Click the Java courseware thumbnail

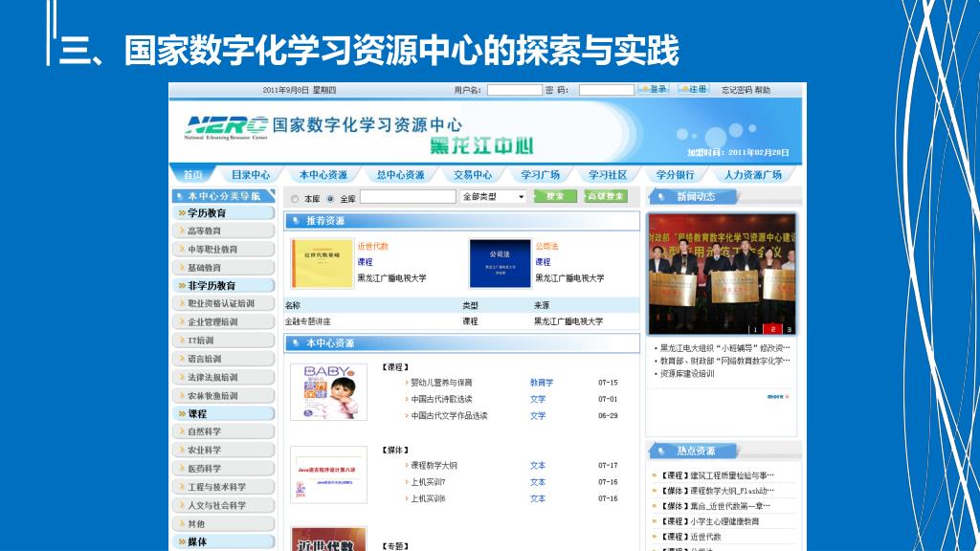tap(329, 474)
